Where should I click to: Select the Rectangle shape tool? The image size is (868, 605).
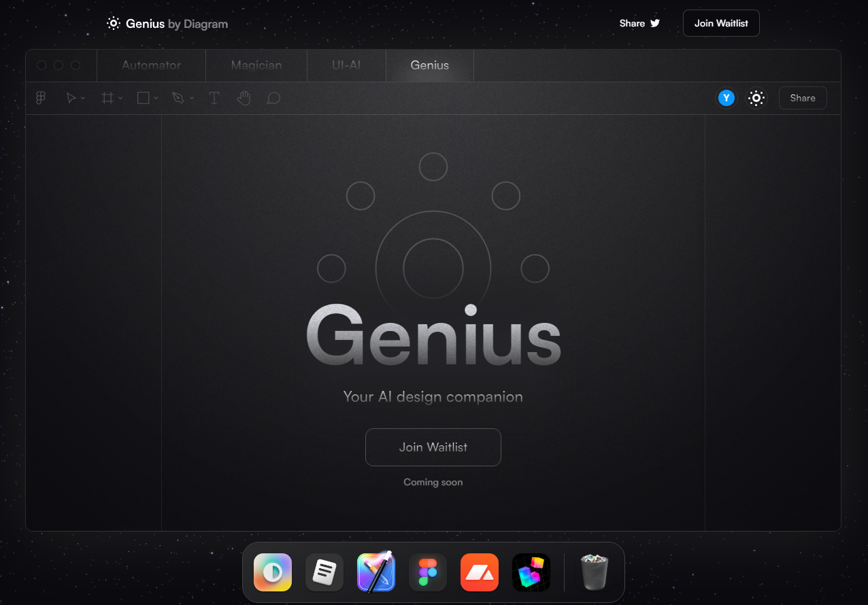(143, 98)
